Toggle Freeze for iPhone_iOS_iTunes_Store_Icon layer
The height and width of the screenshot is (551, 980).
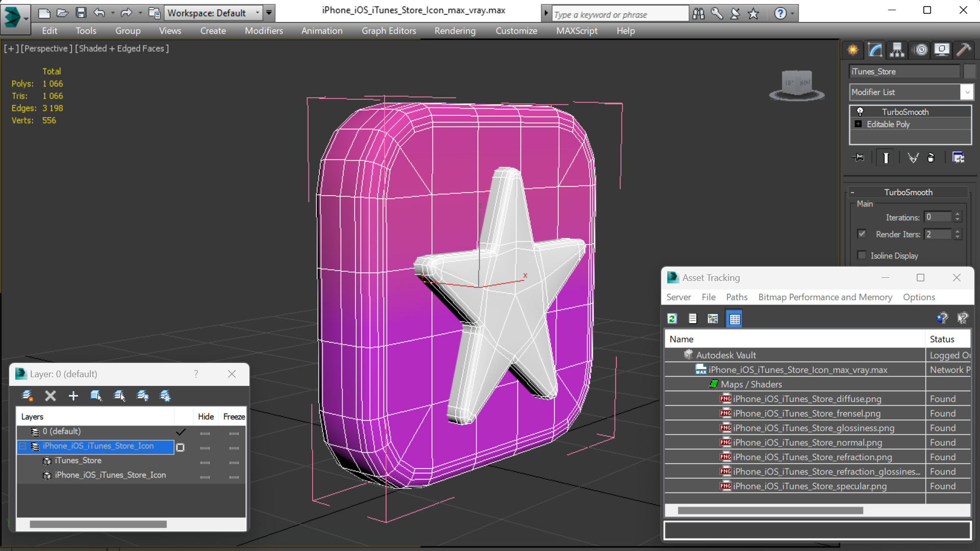pos(234,448)
